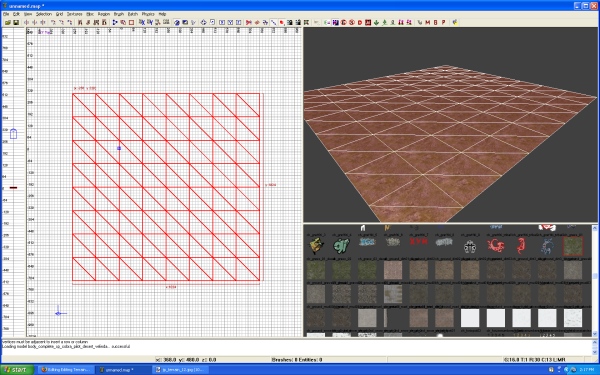Open the Selection menu
Image resolution: width=600 pixels, height=375 pixels.
click(44, 14)
